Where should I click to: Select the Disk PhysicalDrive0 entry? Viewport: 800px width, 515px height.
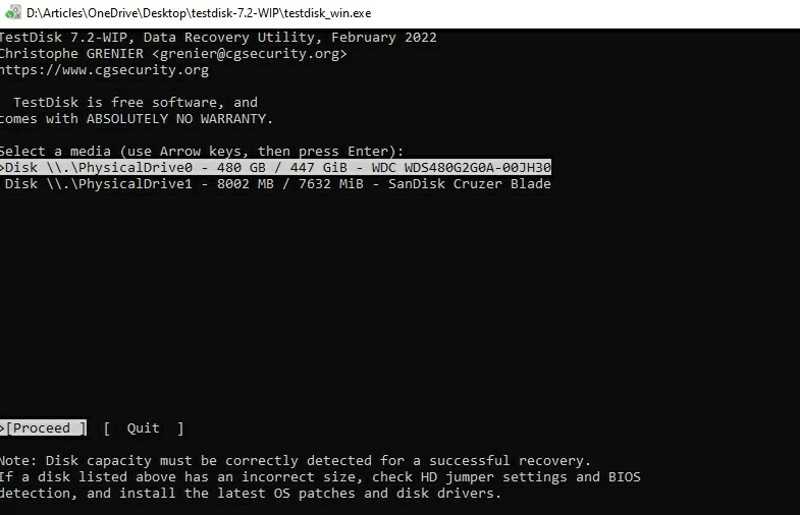276,167
